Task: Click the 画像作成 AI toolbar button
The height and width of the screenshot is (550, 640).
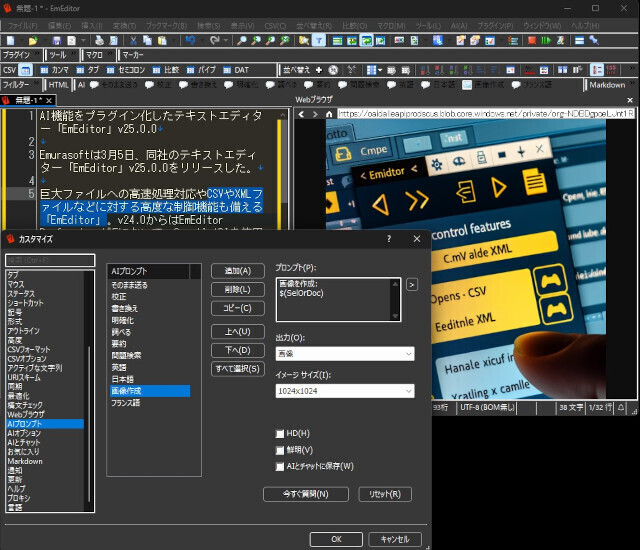Action: [x=483, y=85]
